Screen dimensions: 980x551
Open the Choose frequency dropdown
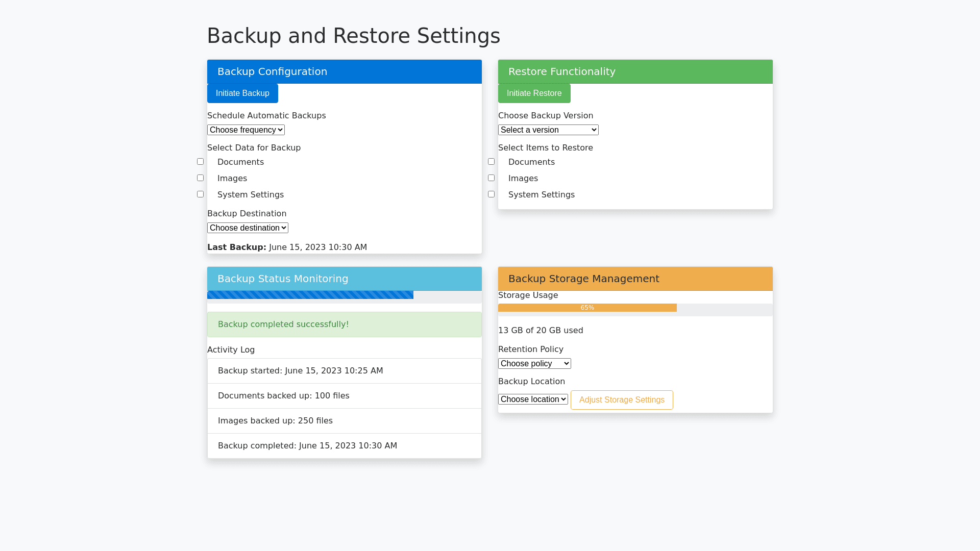246,130
